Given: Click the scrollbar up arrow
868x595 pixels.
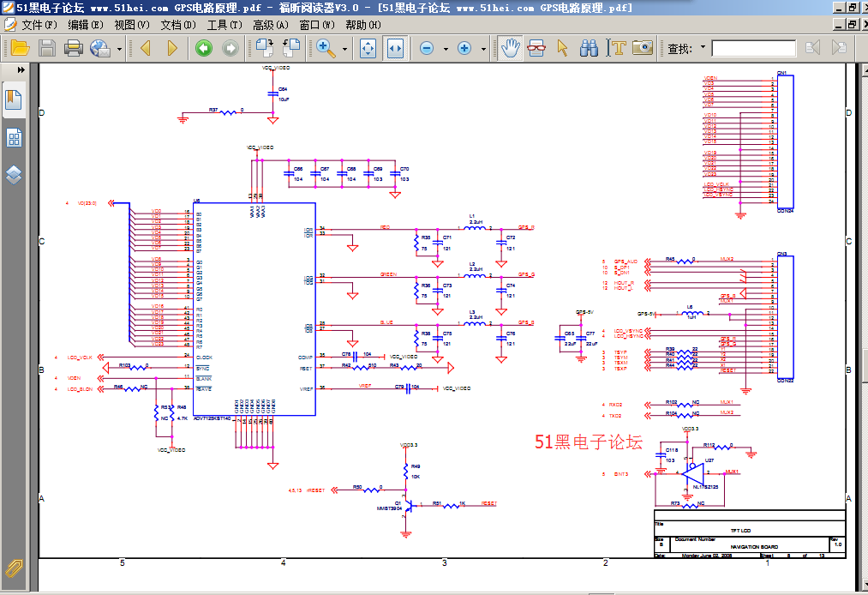Looking at the screenshot, I should [865, 69].
